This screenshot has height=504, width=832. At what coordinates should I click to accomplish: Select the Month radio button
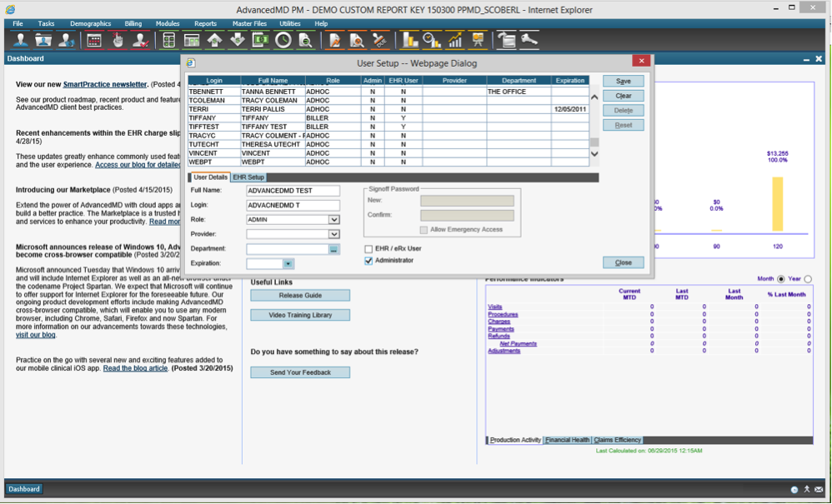(x=780, y=279)
